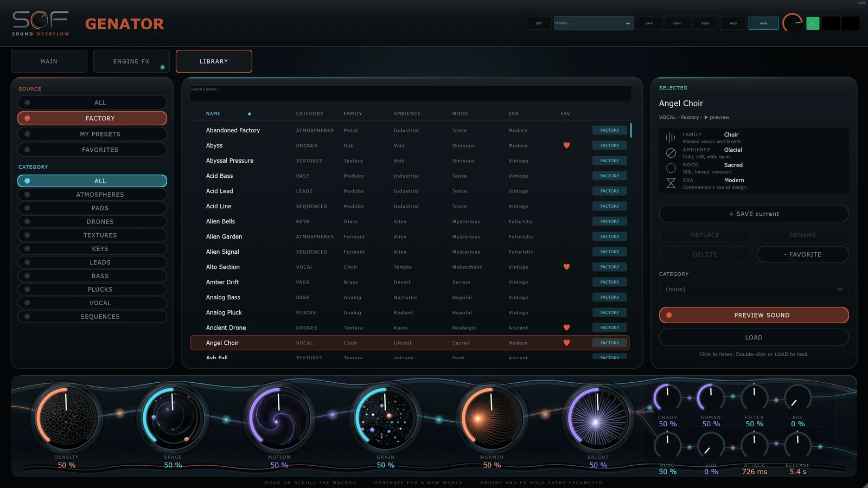The width and height of the screenshot is (868, 488).
Task: Click the DENSITY macro knob
Action: click(x=67, y=419)
